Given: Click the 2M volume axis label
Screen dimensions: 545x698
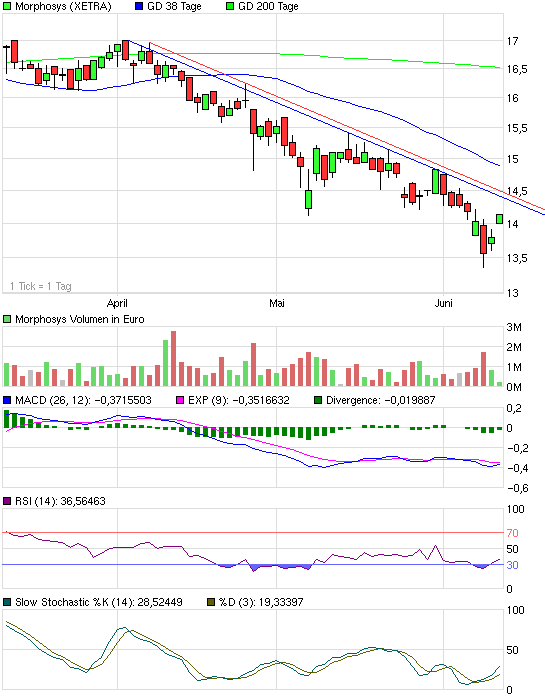Looking at the screenshot, I should point(514,347).
